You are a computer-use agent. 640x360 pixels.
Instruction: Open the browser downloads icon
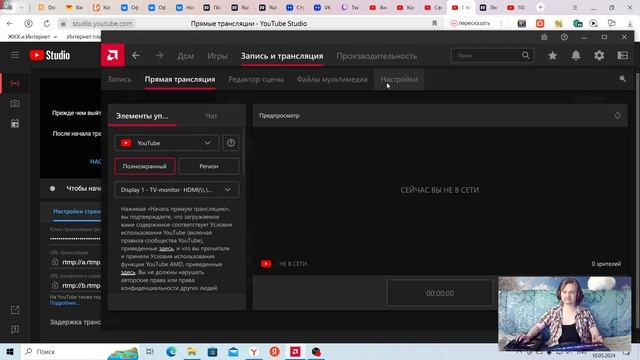(630, 24)
